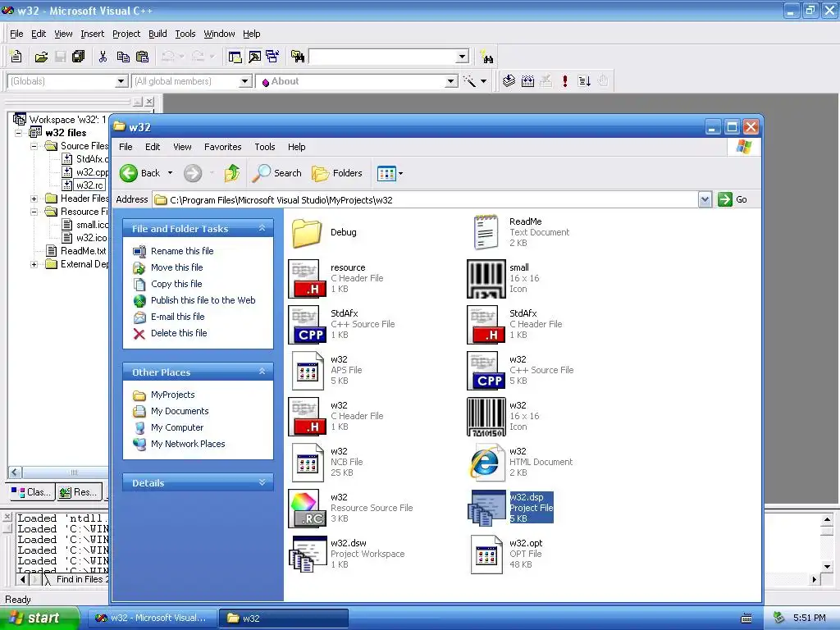840x630 pixels.
Task: Click the Find in Files toolbar icon
Action: tap(298, 57)
